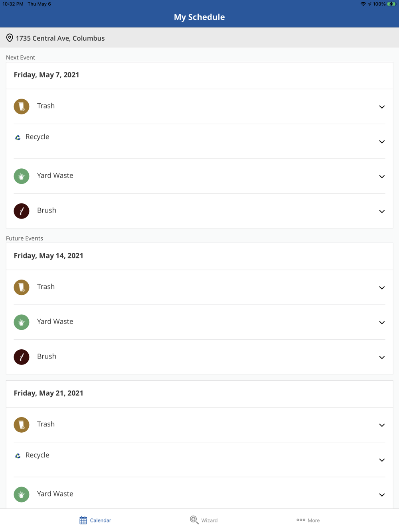Image resolution: width=399 pixels, height=532 pixels.
Task: Switch to the Wizard tab
Action: (x=204, y=520)
